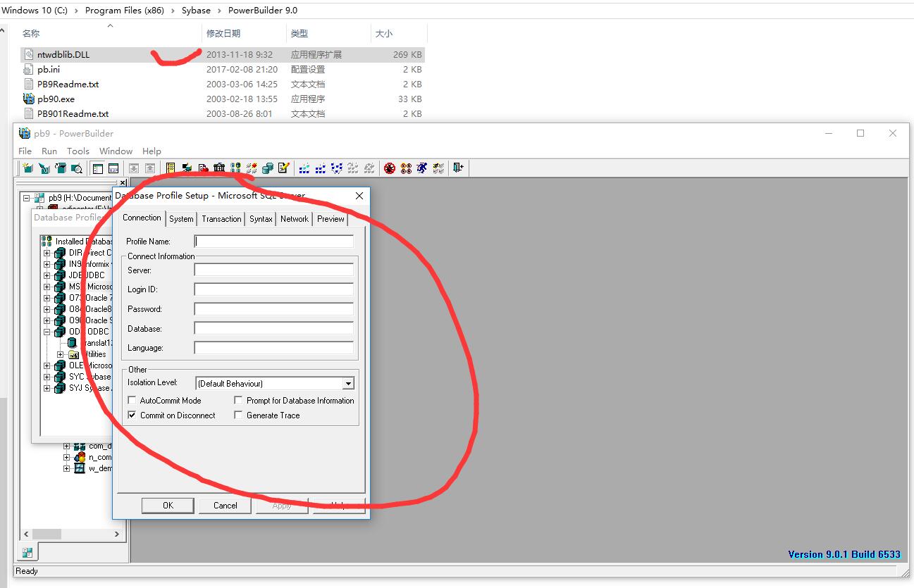The width and height of the screenshot is (914, 588).
Task: Click the Preview magnifier toolbar icon
Action: [x=76, y=168]
